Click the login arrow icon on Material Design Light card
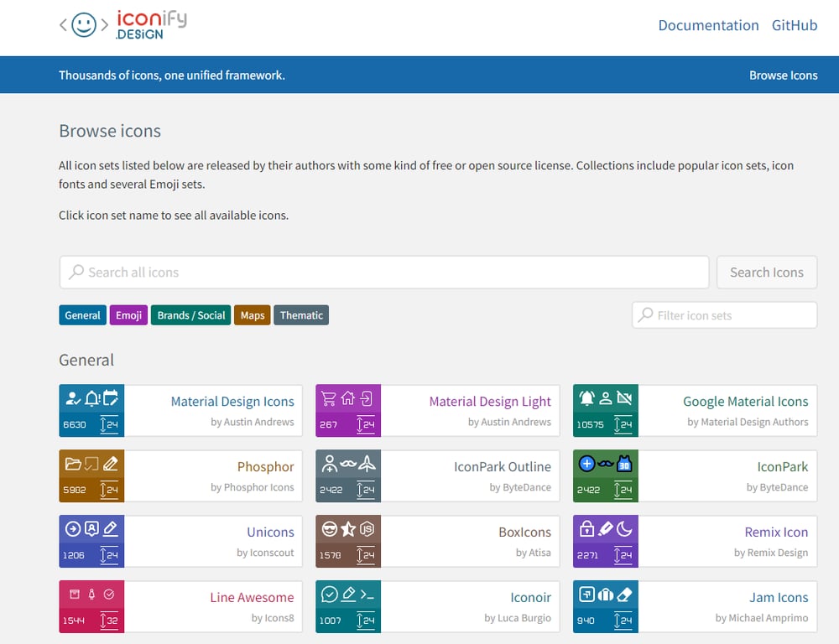 (x=367, y=398)
